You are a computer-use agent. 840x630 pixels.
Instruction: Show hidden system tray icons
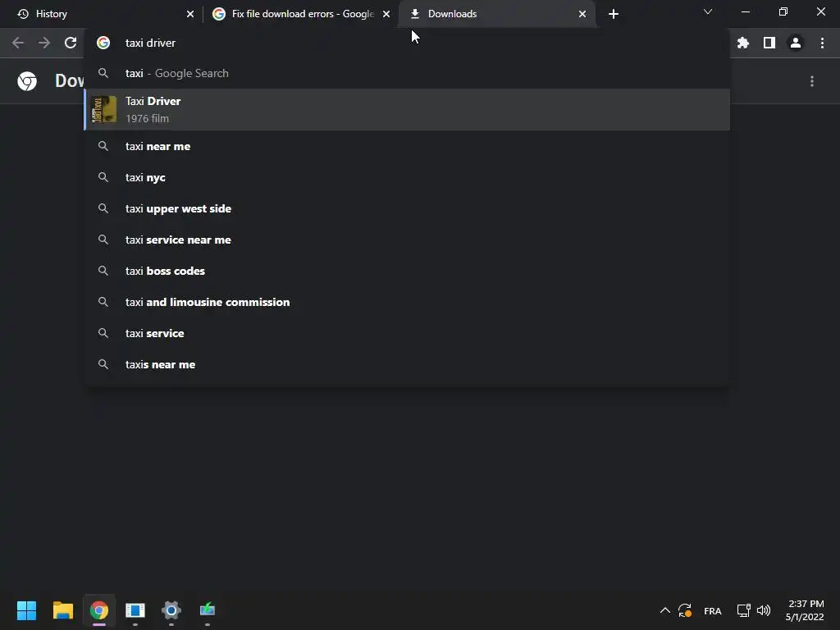[664, 610]
